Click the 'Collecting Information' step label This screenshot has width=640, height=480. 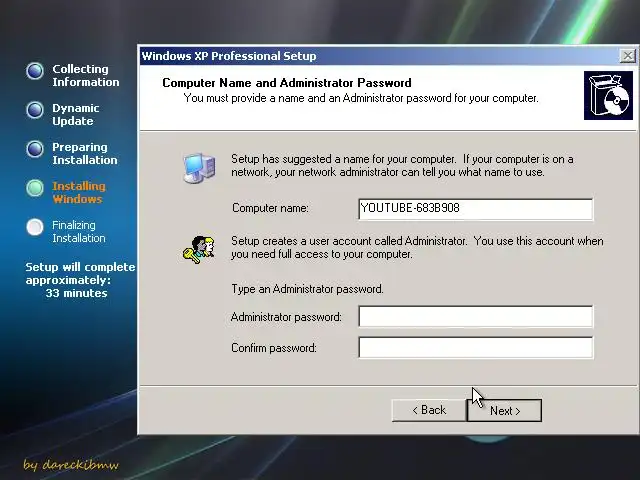point(86,76)
